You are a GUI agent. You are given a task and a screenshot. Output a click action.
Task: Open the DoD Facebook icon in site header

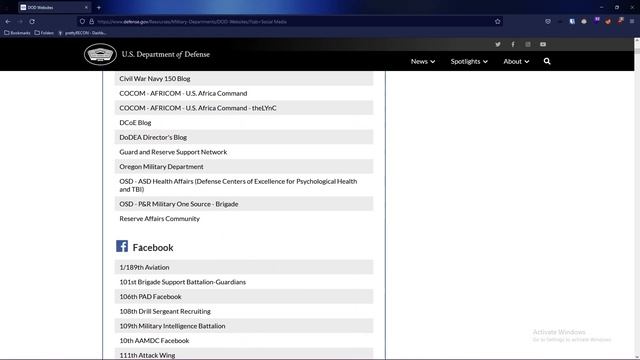(513, 44)
